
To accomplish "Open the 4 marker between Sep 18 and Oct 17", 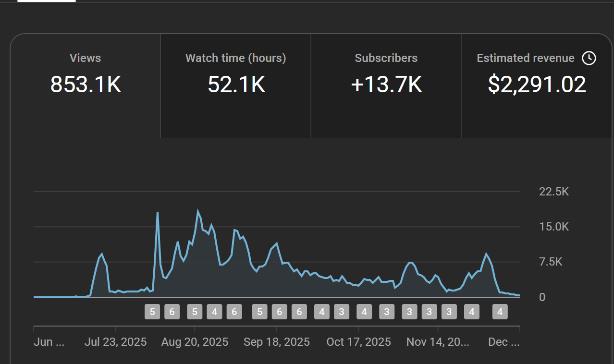I will pos(322,312).
